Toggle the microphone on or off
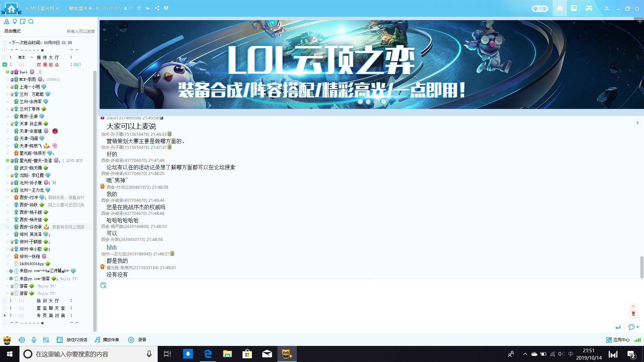Screen dimensions: 644x362 (x=34, y=340)
